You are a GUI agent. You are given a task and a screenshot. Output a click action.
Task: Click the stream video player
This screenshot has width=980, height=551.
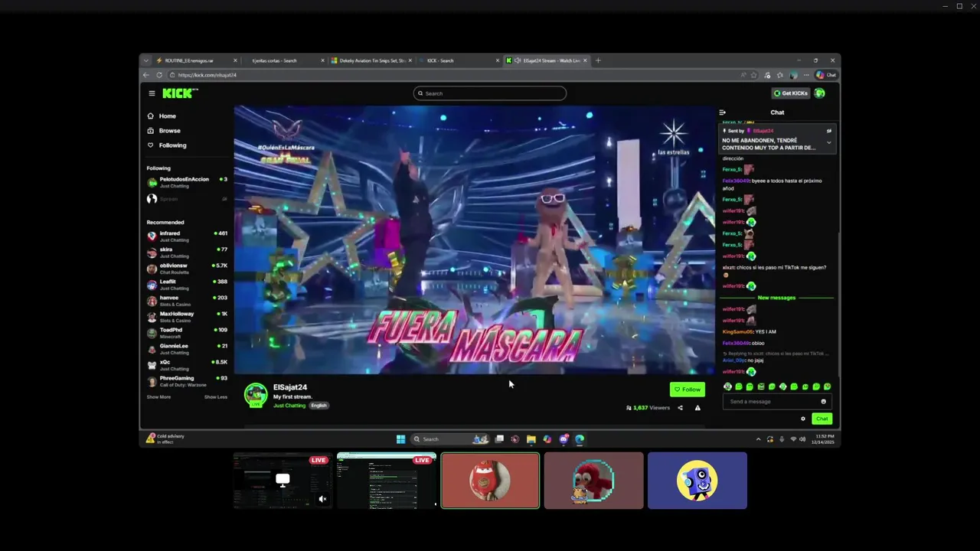pyautogui.click(x=474, y=240)
